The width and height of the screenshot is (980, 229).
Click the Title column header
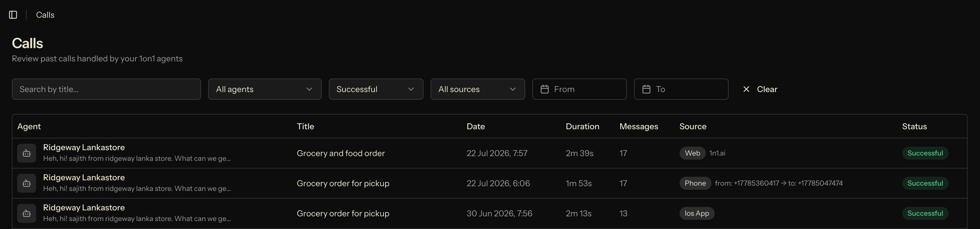pos(305,127)
